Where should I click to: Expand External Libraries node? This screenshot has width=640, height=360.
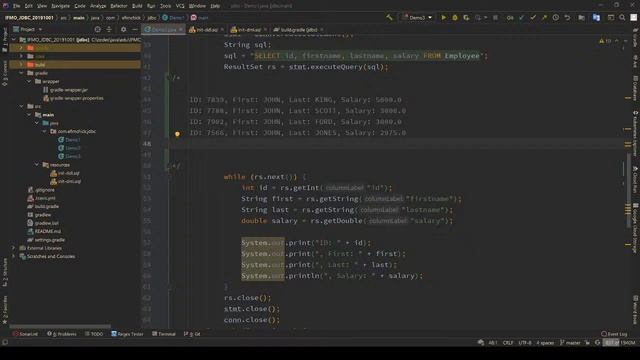pyautogui.click(x=14, y=248)
